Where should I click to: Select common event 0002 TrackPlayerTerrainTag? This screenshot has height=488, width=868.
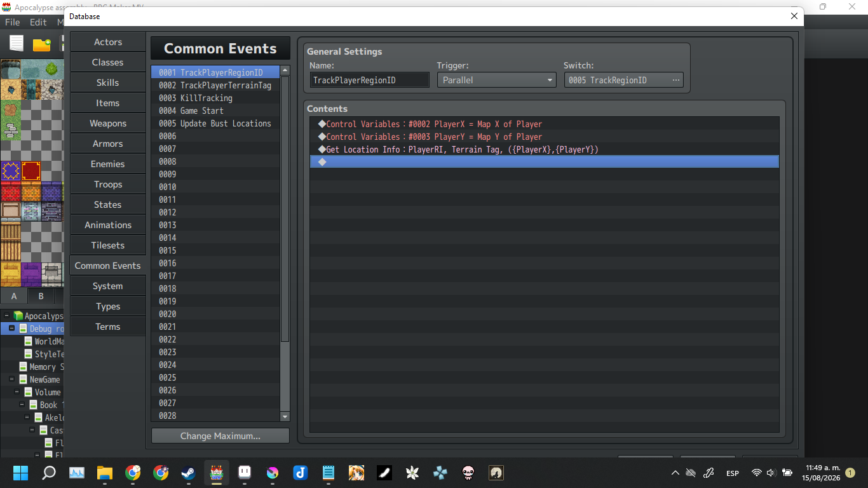(216, 85)
